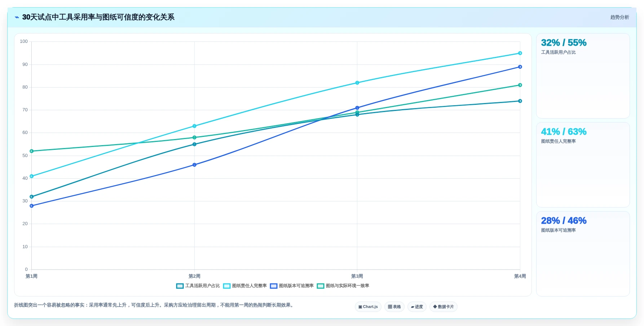
Task: Click the 第1周 point on 图纸与实际环境一致率 line (52)
Action: tap(32, 151)
